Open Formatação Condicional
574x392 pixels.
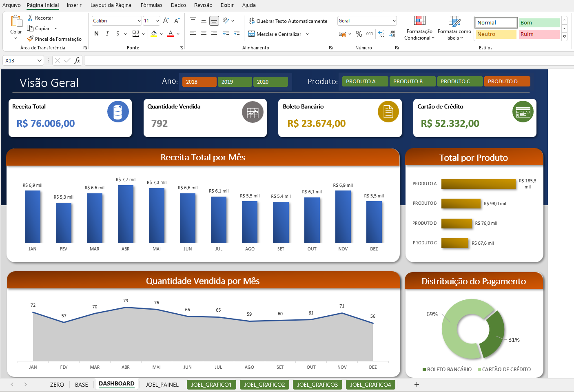[419, 27]
